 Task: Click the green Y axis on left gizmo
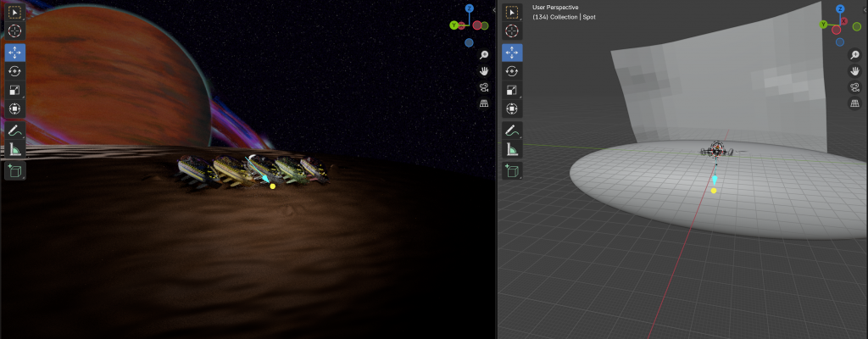coord(454,25)
